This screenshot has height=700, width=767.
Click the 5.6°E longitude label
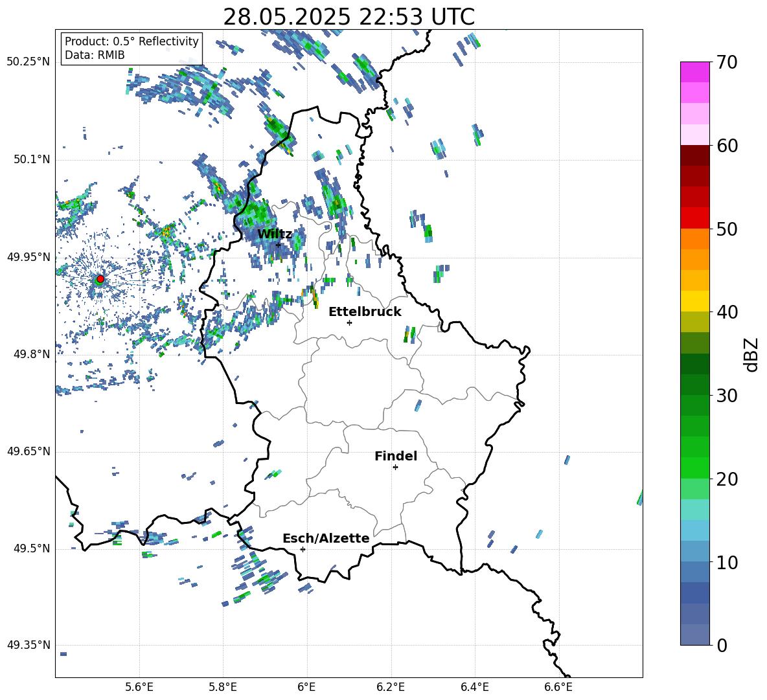click(x=139, y=687)
